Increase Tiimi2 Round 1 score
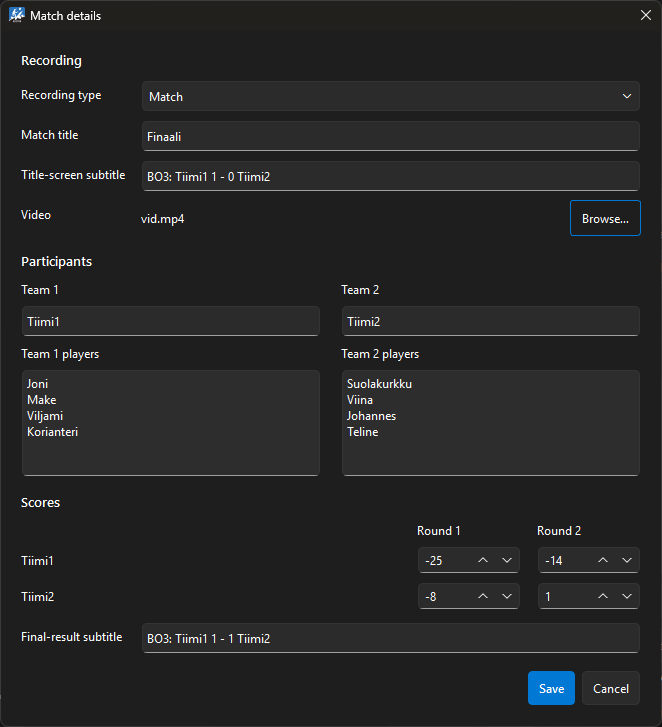The image size is (662, 727). point(483,596)
